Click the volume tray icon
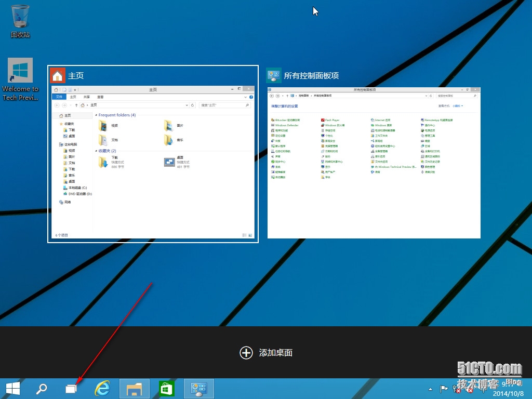Screen dimensions: 532x399 [470, 389]
